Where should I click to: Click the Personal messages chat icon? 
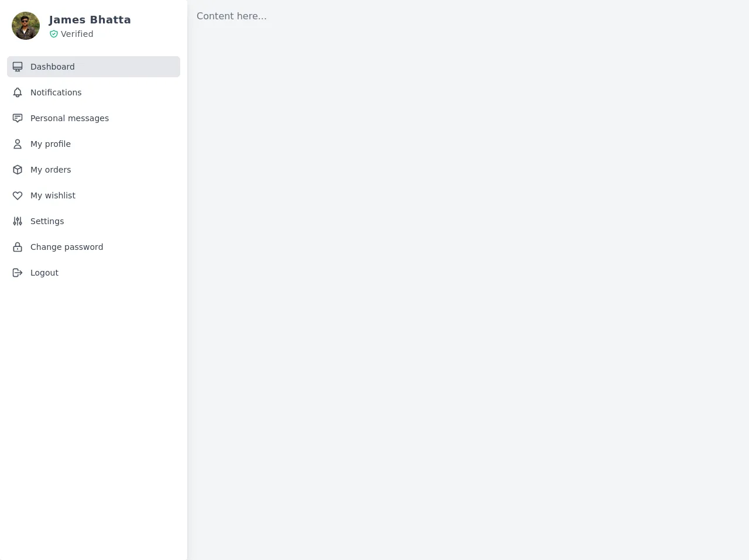click(18, 118)
